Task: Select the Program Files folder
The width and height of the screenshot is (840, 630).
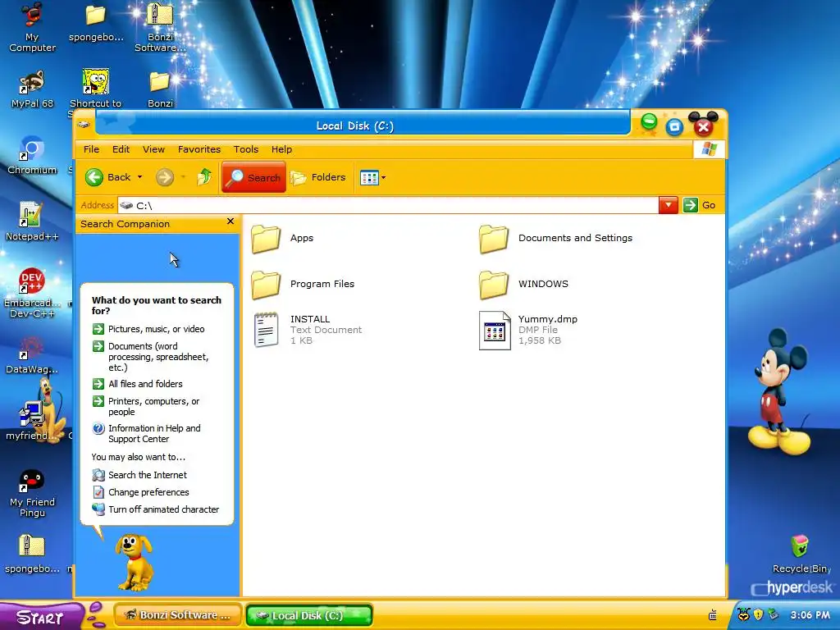Action: 303,285
